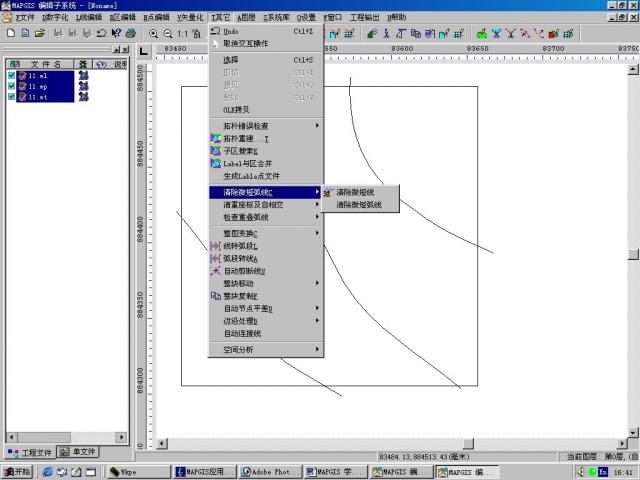
Task: Click the 开始 Start button
Action: (17, 472)
